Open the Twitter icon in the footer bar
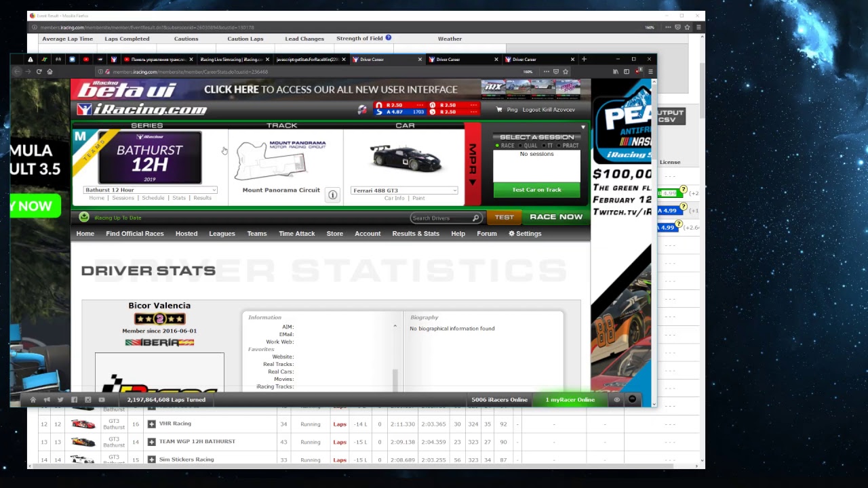Screen dimensions: 868x488 point(60,400)
